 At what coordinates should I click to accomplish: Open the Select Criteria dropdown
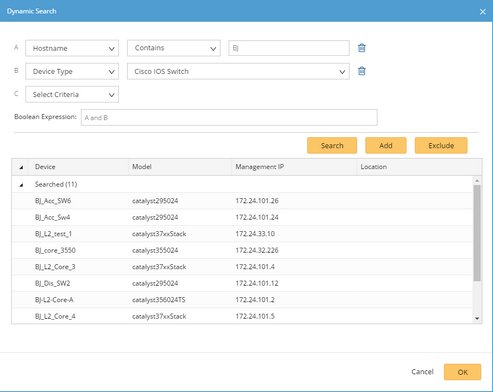point(72,95)
